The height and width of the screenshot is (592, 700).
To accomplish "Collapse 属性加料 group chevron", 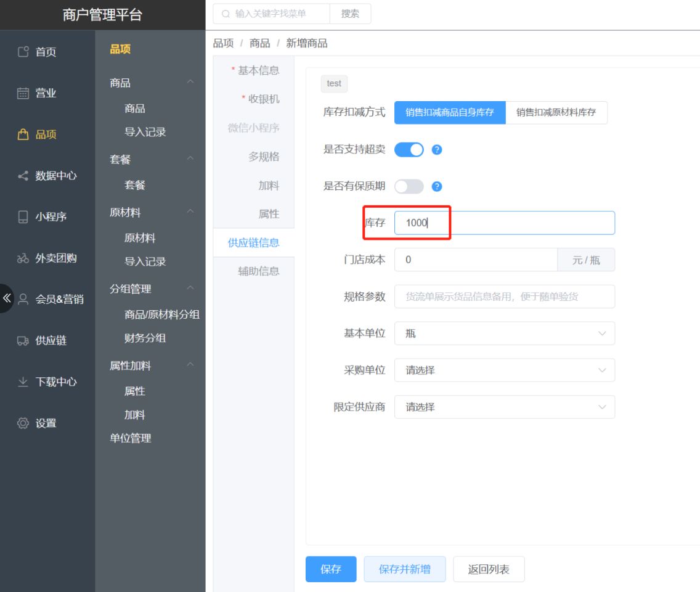I will [x=190, y=364].
